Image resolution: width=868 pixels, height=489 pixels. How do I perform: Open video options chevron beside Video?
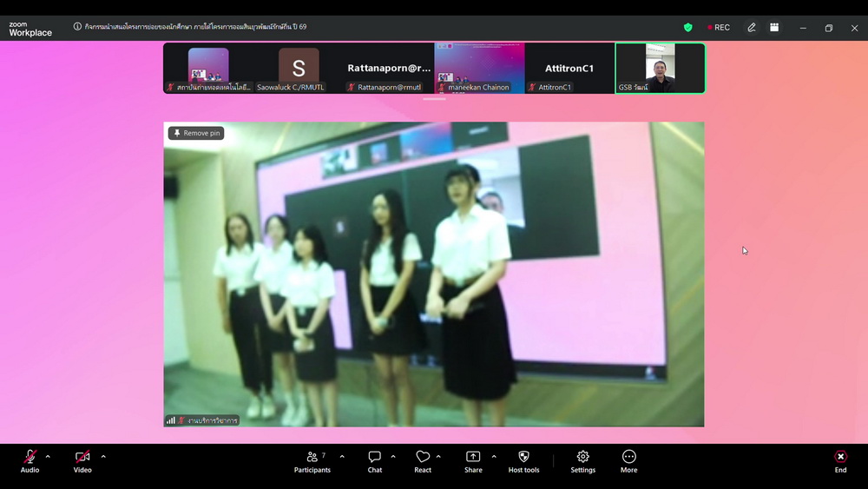pos(103,456)
